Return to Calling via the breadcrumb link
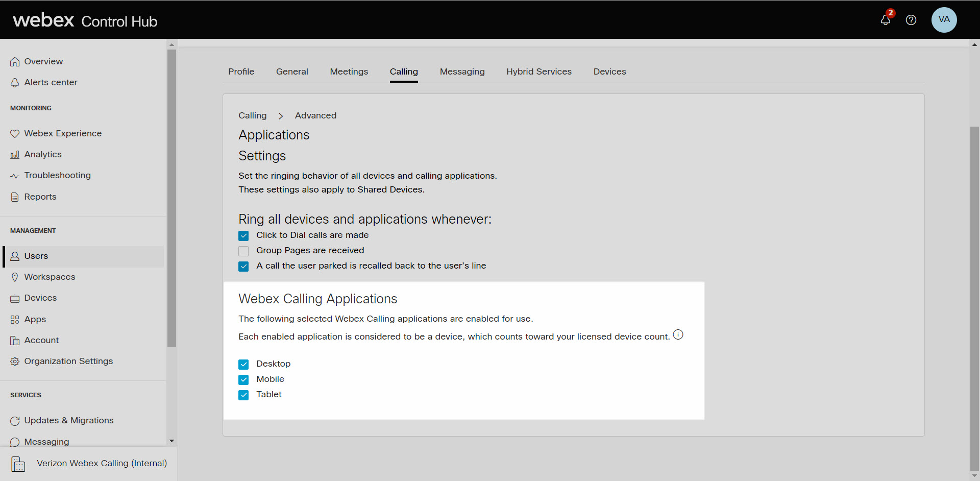Viewport: 980px width, 481px height. click(x=252, y=115)
